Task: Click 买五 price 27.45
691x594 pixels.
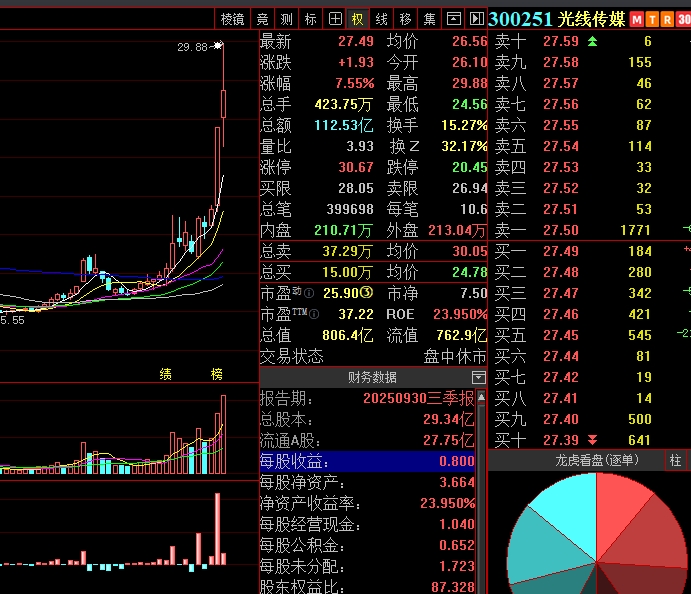Action: coord(561,335)
